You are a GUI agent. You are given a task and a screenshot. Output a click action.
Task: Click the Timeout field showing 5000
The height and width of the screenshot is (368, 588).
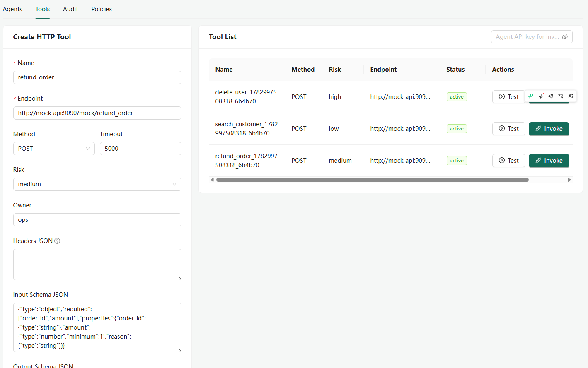[140, 149]
